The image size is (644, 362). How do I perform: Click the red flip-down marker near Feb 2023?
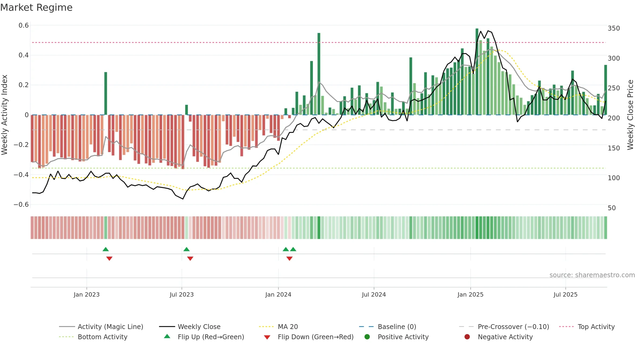tap(109, 258)
